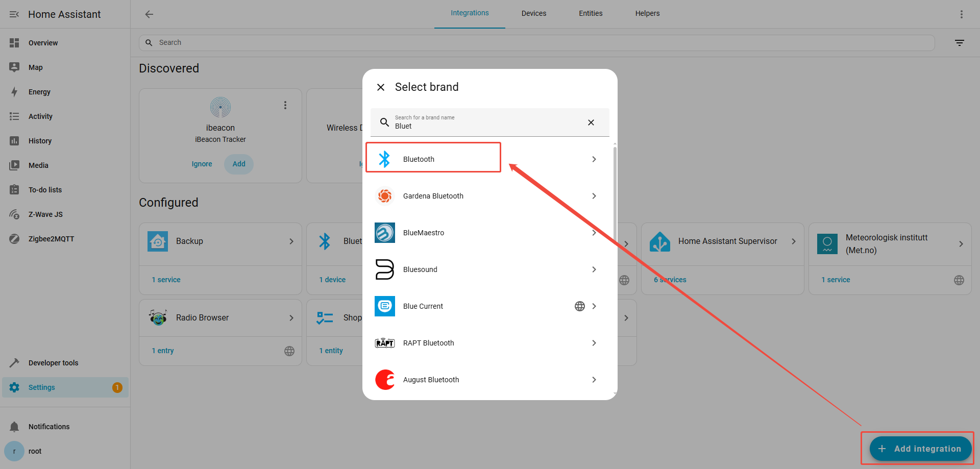Image resolution: width=980 pixels, height=469 pixels.
Task: Switch to the Helpers tab
Action: click(x=647, y=14)
